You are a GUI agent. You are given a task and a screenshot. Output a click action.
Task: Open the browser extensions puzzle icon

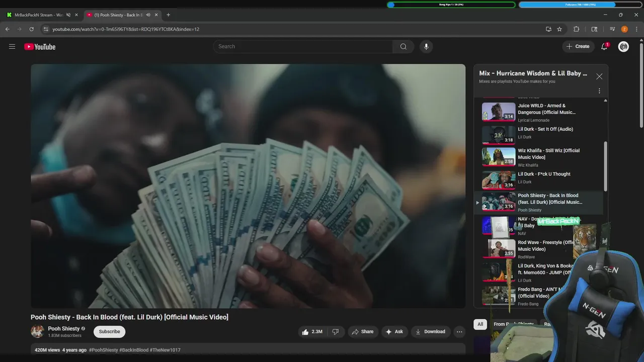point(577,29)
